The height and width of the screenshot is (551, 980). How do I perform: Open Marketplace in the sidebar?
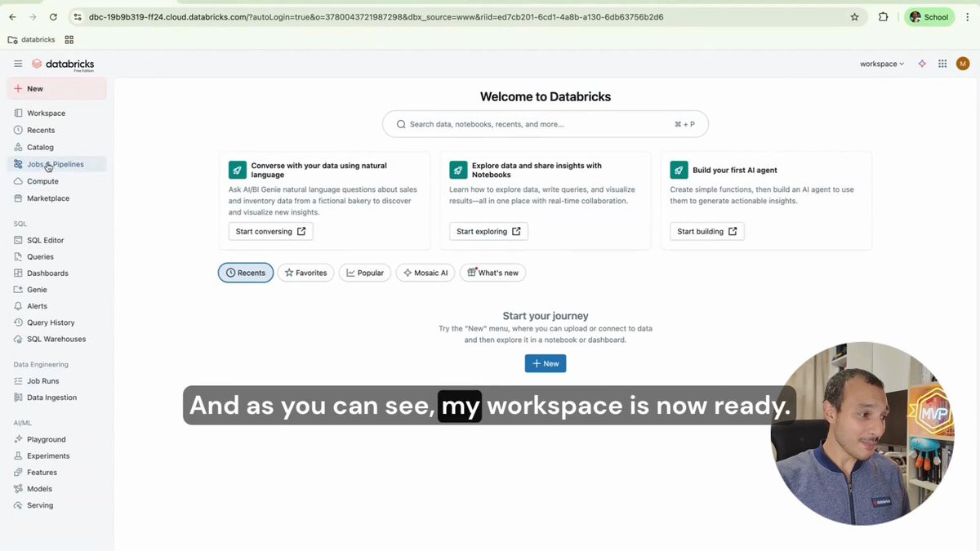tap(56, 198)
